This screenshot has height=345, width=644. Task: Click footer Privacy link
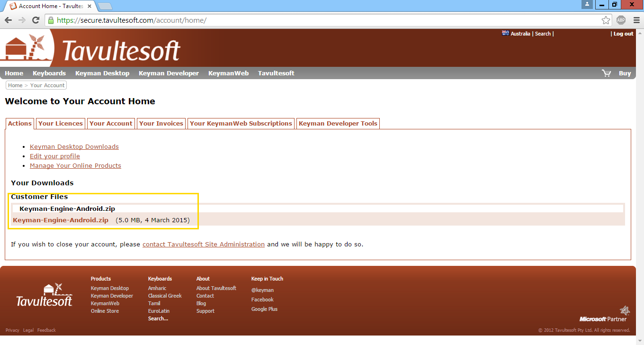[12, 330]
